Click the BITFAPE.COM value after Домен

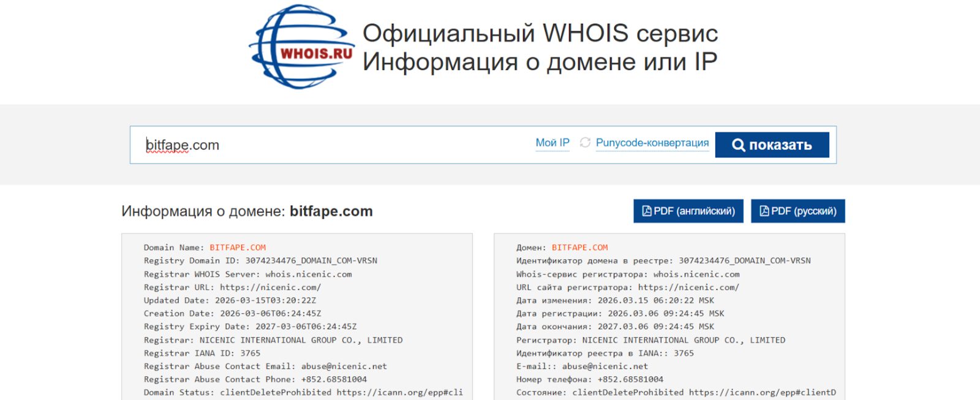coord(579,247)
